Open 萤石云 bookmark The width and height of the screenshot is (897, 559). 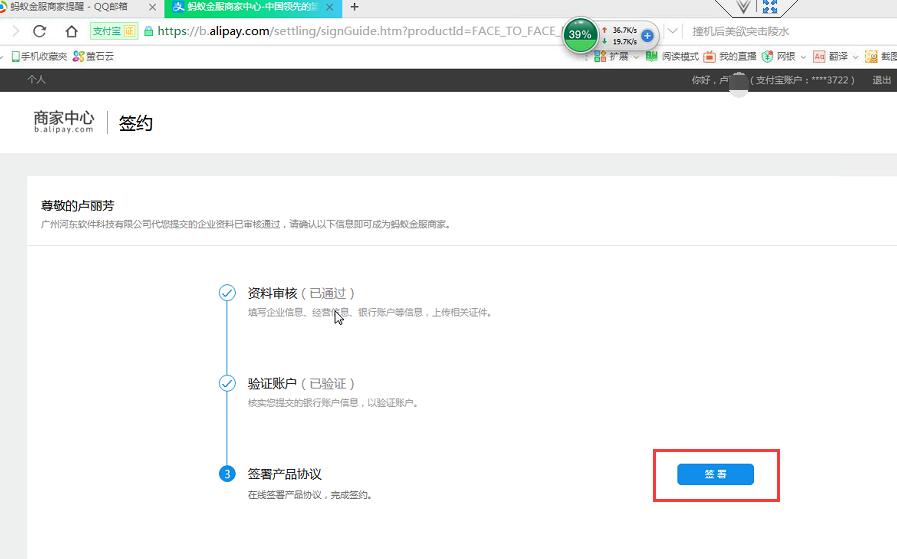pyautogui.click(x=93, y=56)
